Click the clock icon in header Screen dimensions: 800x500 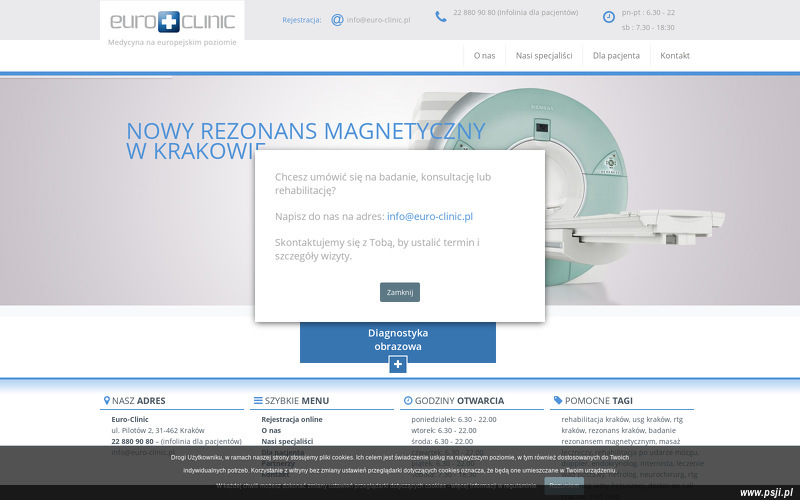click(609, 17)
